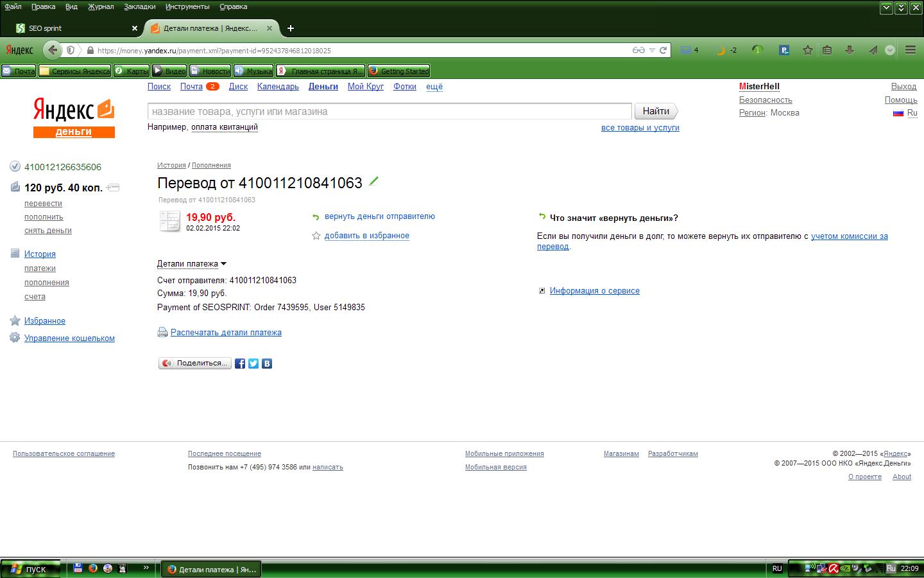Viewport: 924px width, 578px height.
Task: Close the SEO sprint tab
Action: 135,28
